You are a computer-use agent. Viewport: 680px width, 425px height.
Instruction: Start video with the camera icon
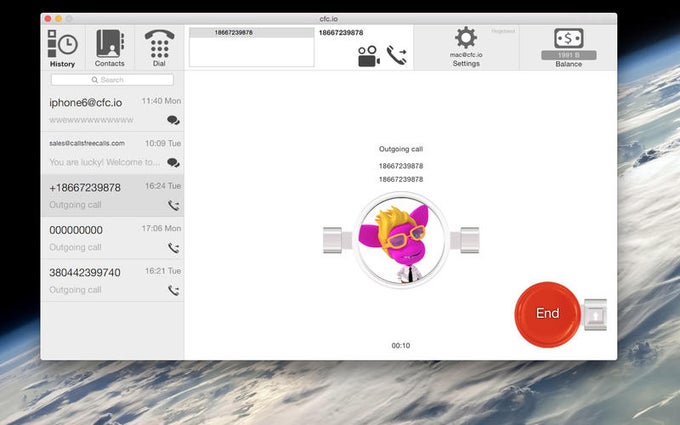(x=369, y=56)
